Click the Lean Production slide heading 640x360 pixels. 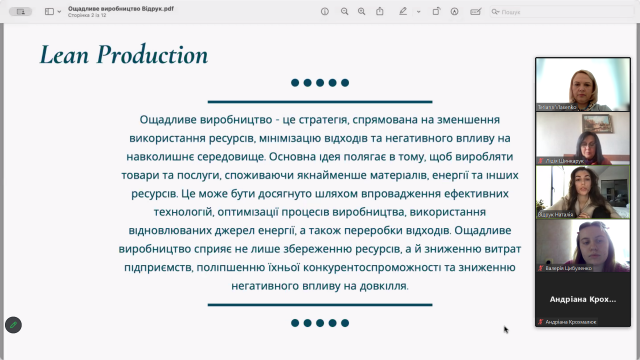point(124,55)
